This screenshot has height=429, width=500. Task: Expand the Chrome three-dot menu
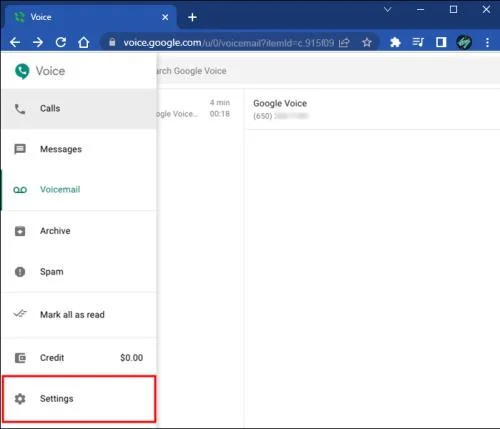(x=487, y=42)
